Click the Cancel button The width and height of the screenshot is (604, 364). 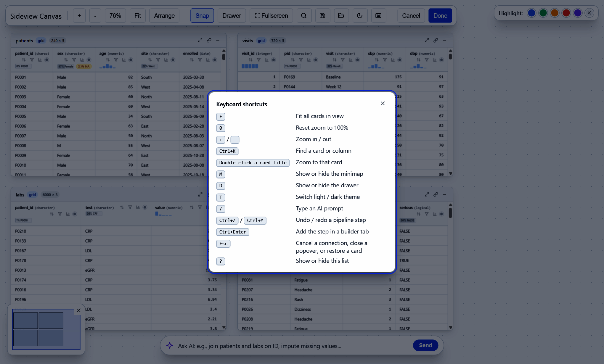(x=411, y=16)
